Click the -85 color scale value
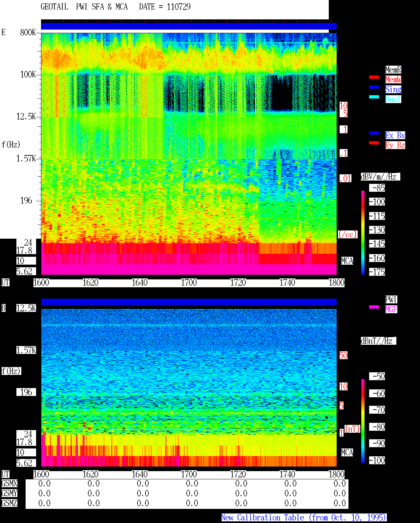Screen dimensions: 420x523 pos(377,188)
